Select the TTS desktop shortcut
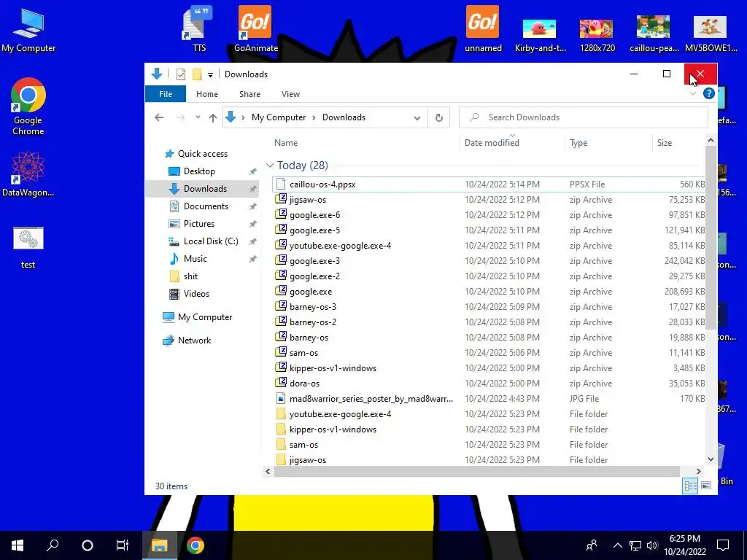Screen dimensions: 747x560 [198, 29]
